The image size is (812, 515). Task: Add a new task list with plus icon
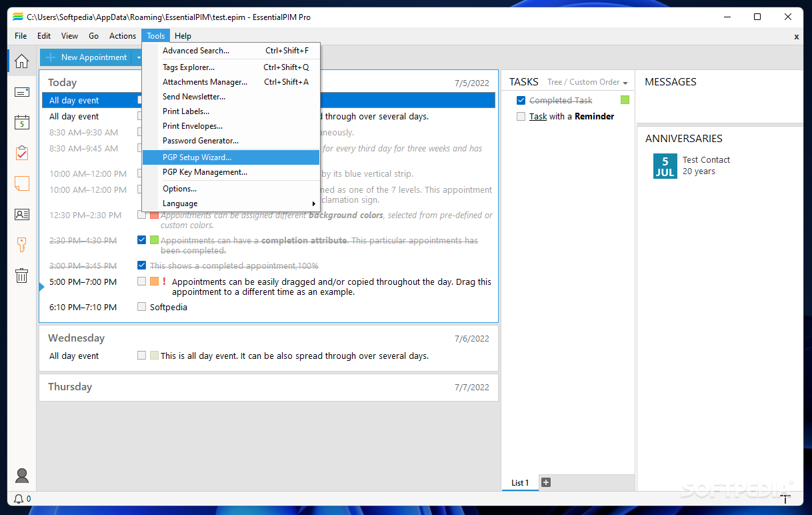click(546, 482)
